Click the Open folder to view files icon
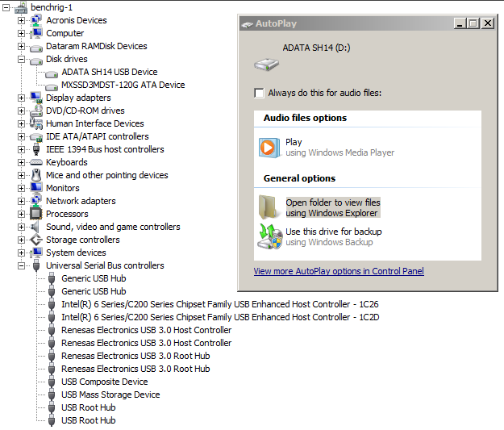Viewport: 504px width, 430px height. pyautogui.click(x=268, y=207)
